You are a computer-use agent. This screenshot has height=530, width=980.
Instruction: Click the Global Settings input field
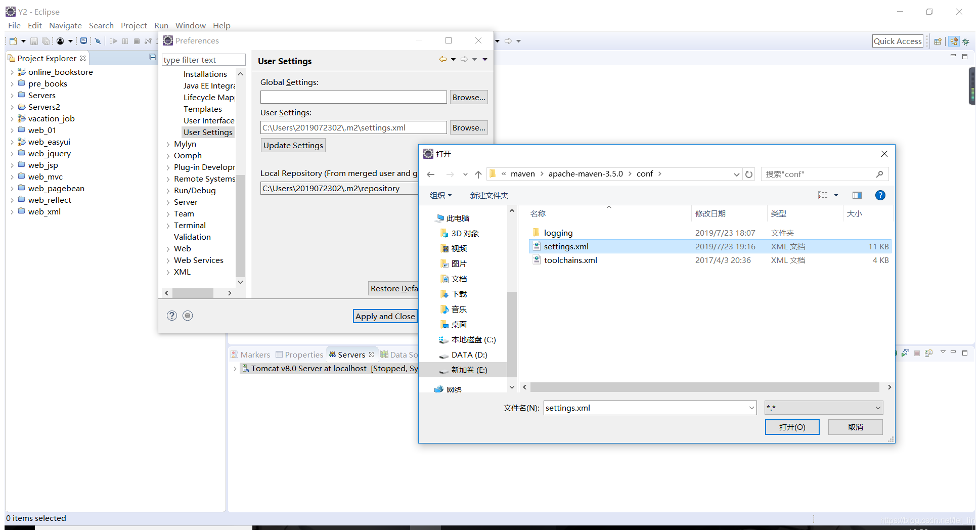353,97
